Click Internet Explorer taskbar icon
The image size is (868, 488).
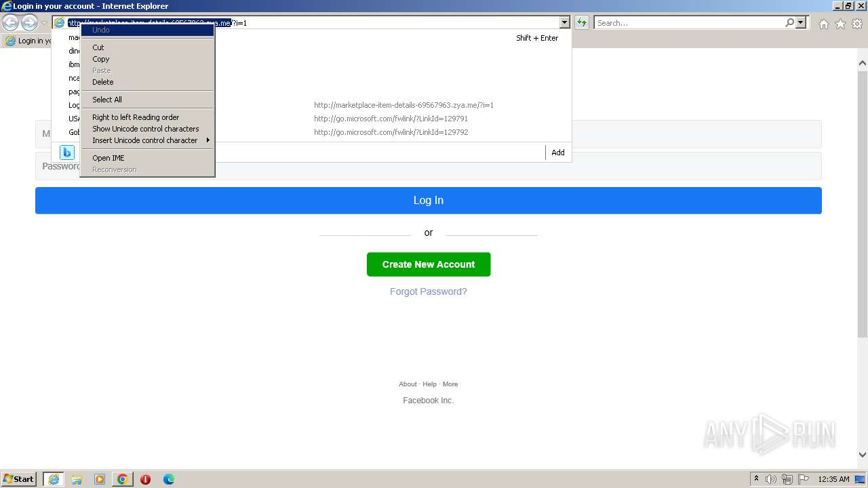54,479
